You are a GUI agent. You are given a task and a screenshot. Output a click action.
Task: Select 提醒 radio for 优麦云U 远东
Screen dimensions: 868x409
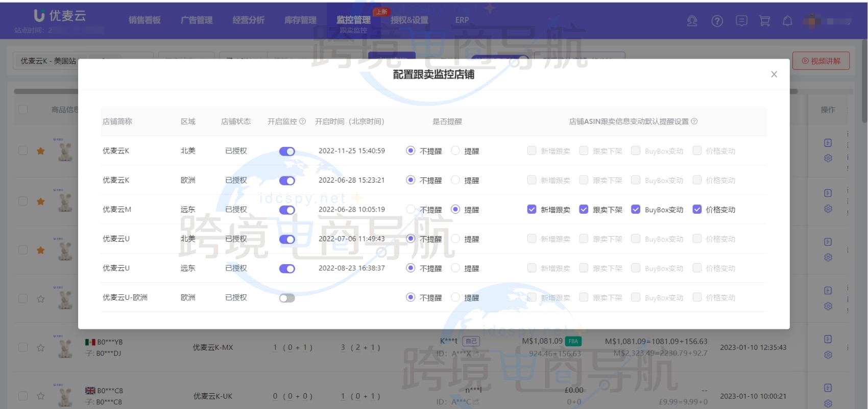455,268
